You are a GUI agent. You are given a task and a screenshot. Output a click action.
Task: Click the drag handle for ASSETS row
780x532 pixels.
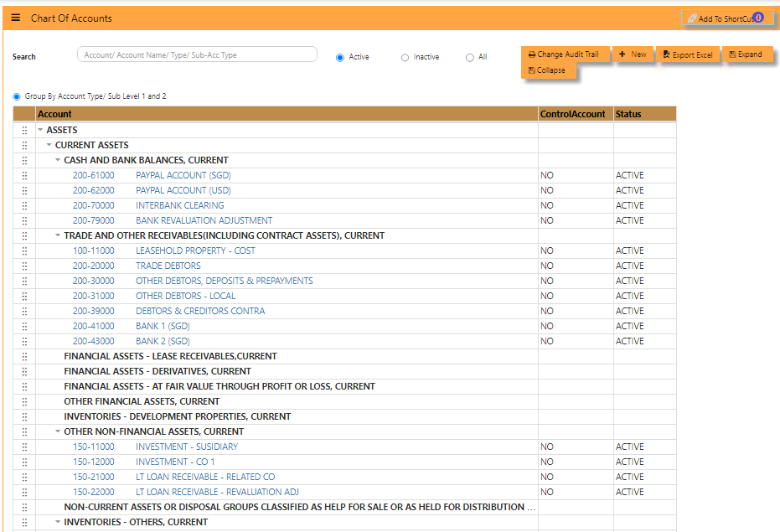click(x=24, y=130)
